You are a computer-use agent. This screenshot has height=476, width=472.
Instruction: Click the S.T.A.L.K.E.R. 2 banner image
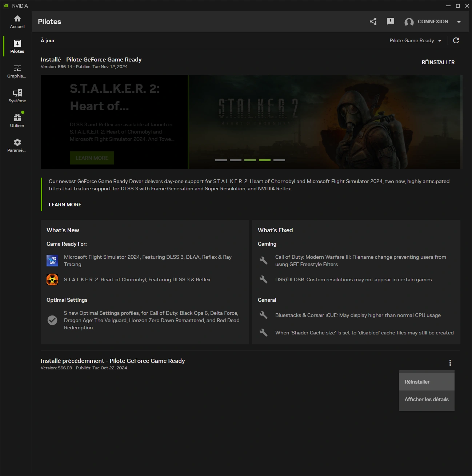(324, 122)
